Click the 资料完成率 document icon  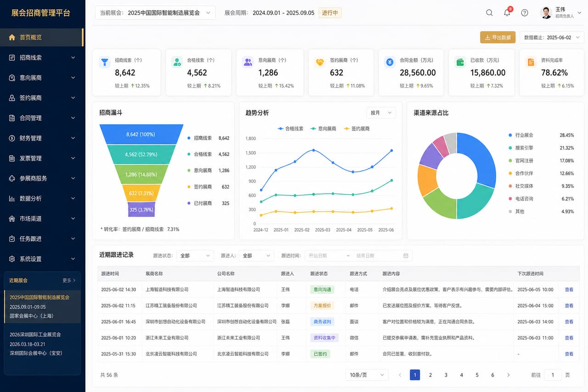click(x=531, y=62)
